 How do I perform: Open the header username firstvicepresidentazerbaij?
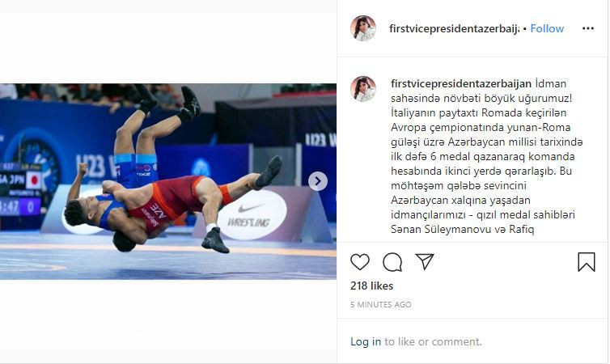(x=454, y=29)
